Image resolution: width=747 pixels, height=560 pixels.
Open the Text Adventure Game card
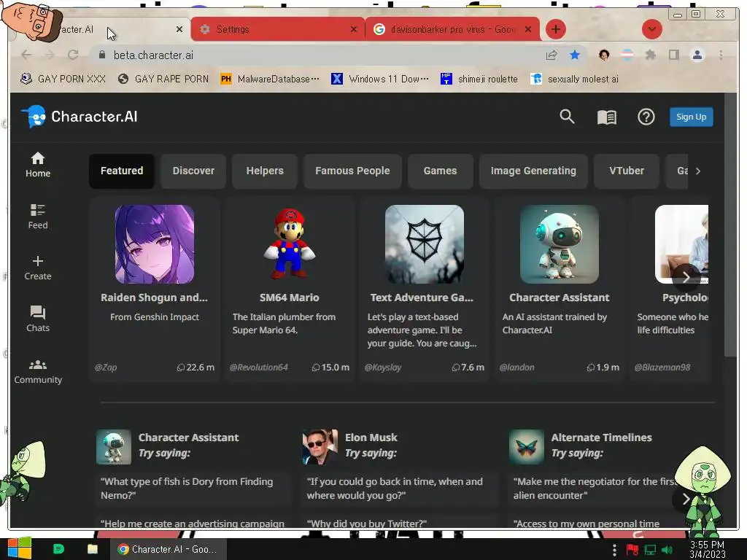point(424,289)
